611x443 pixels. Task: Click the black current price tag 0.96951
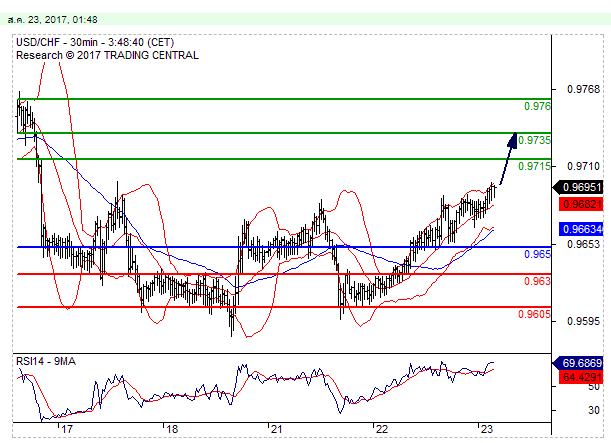tap(578, 187)
